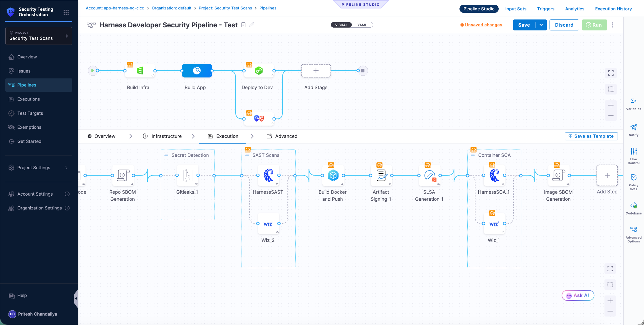Select the Build App stage icon
Screen dimensions: 644x325
click(197, 71)
